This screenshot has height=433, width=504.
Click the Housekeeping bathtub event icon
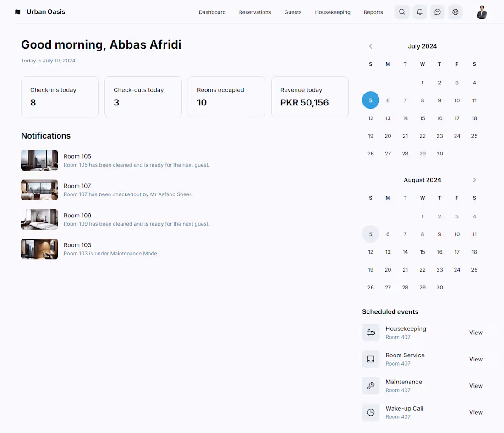click(x=371, y=333)
